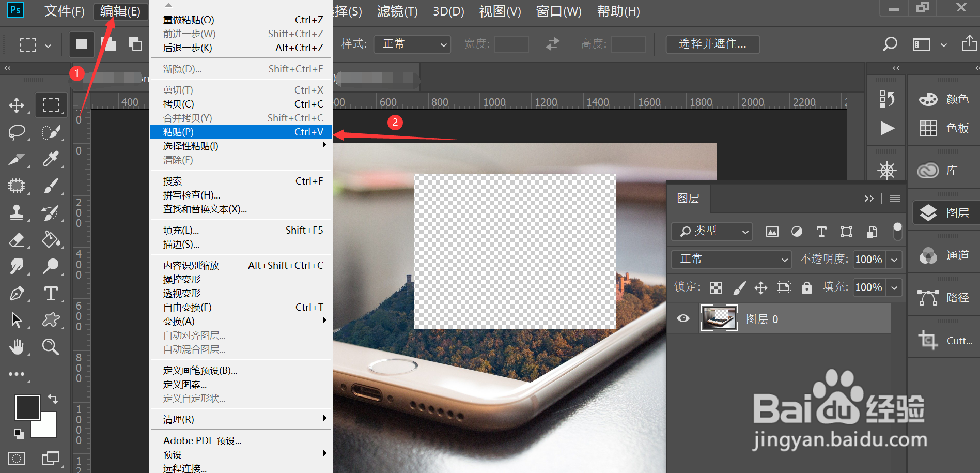Screen dimensions: 980x473
Task: Expand the 选择性粘贴 submenu
Action: [x=241, y=146]
